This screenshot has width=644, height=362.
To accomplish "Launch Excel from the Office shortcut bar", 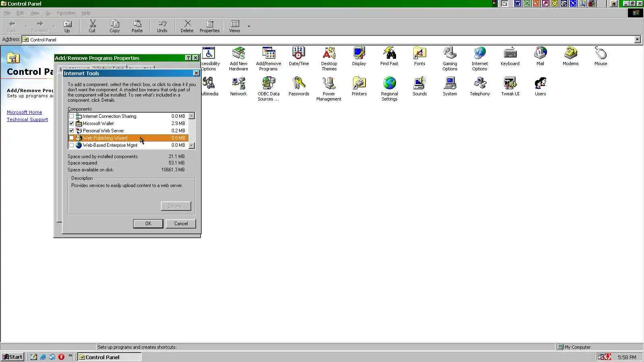I will click(526, 4).
